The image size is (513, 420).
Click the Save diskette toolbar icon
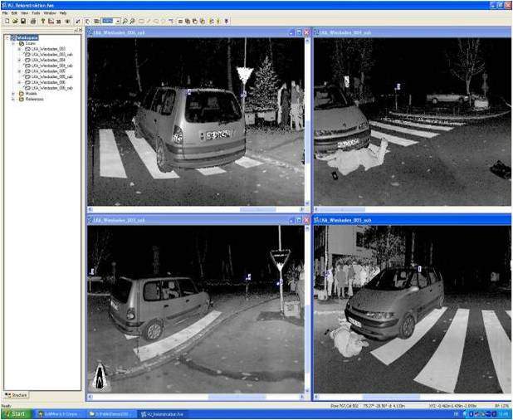coord(23,21)
